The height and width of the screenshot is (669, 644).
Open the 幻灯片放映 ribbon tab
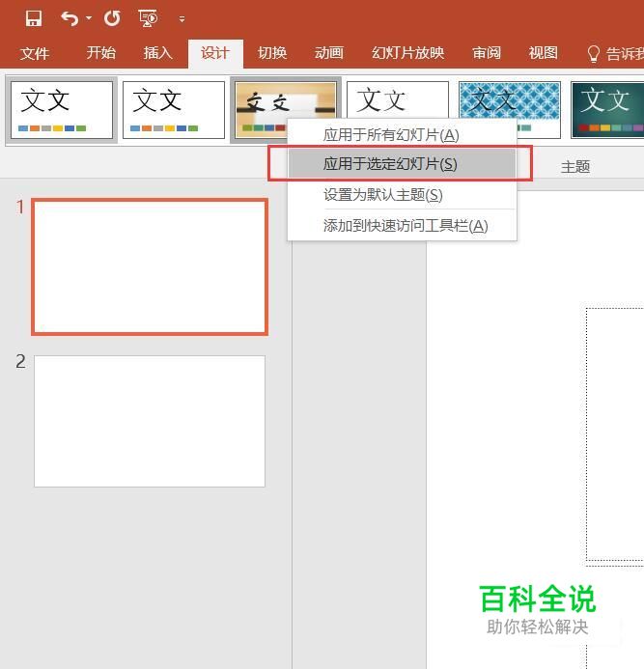407,53
